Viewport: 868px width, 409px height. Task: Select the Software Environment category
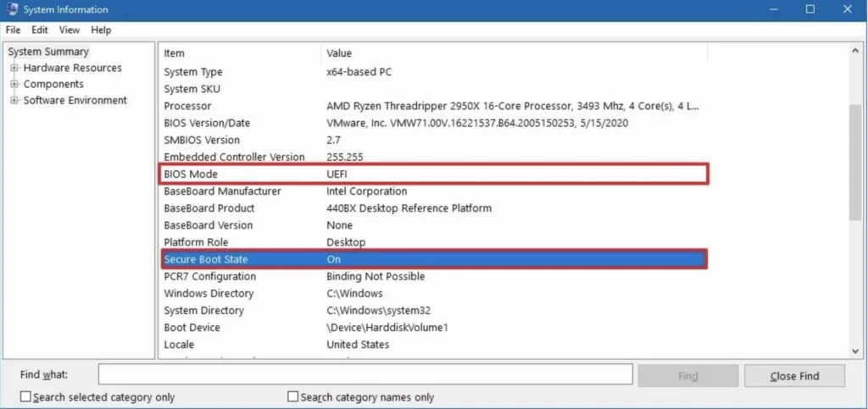(x=75, y=100)
